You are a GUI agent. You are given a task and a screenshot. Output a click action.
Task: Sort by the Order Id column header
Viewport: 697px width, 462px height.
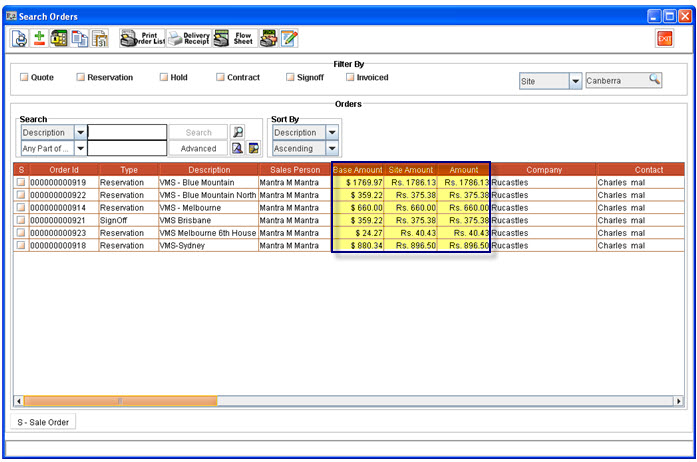(64, 170)
